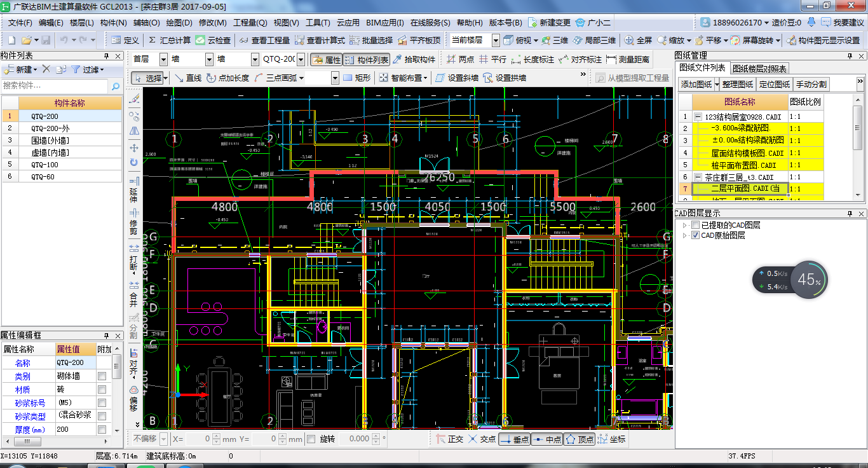The width and height of the screenshot is (868, 468).
Task: Switch to 图纸文件列表 tab
Action: tap(702, 67)
